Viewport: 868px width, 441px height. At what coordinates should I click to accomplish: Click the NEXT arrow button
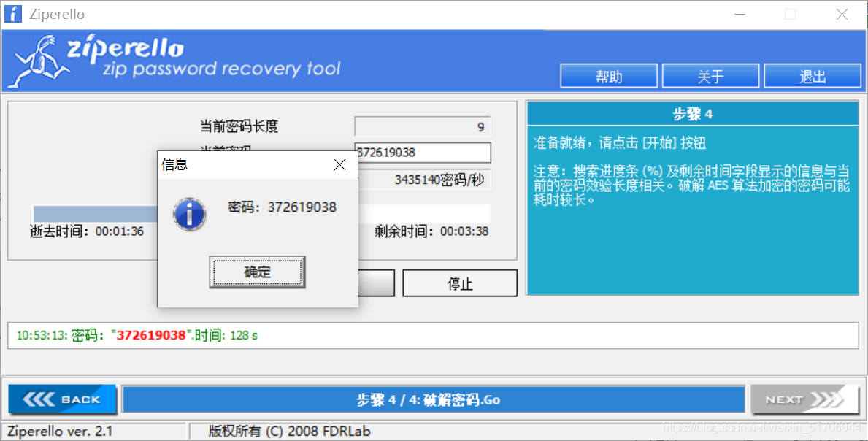[x=805, y=399]
